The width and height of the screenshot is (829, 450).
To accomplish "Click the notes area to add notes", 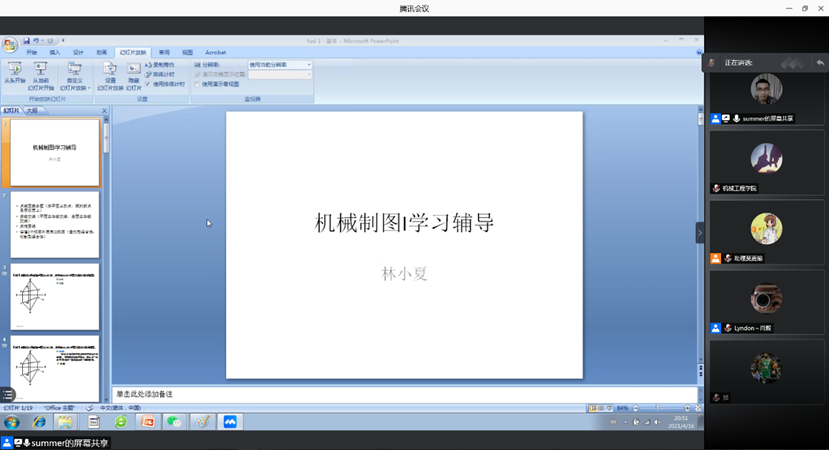I will (400, 394).
